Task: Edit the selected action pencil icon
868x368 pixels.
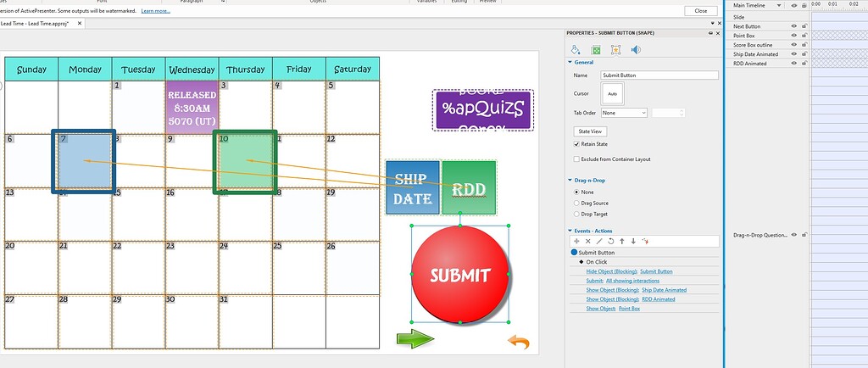Action: 599,242
